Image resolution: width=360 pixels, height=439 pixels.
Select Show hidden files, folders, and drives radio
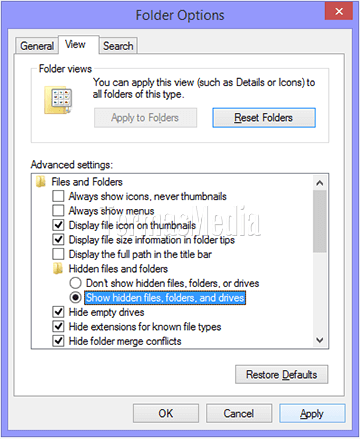coord(76,297)
